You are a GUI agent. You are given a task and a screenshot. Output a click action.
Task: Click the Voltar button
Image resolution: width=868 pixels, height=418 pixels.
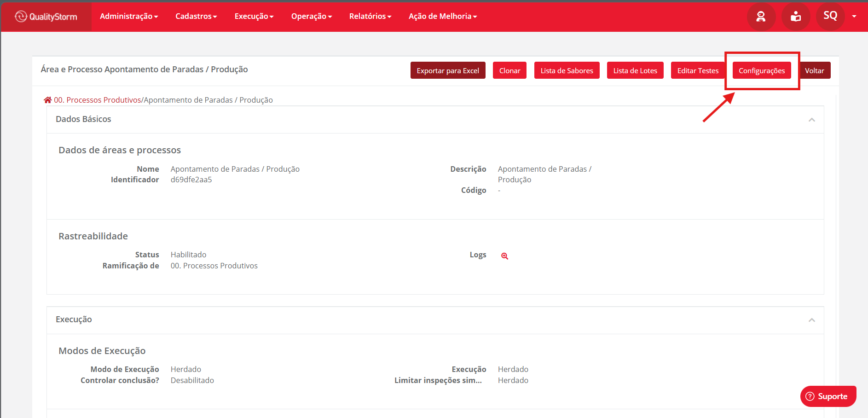[x=815, y=70]
